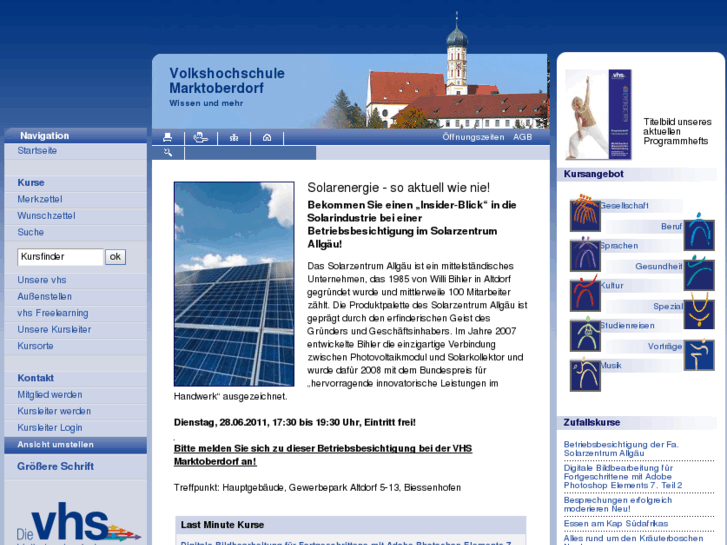Open Essen am Kap Südafrikas course
Image resolution: width=727 pixels, height=545 pixels.
(616, 524)
